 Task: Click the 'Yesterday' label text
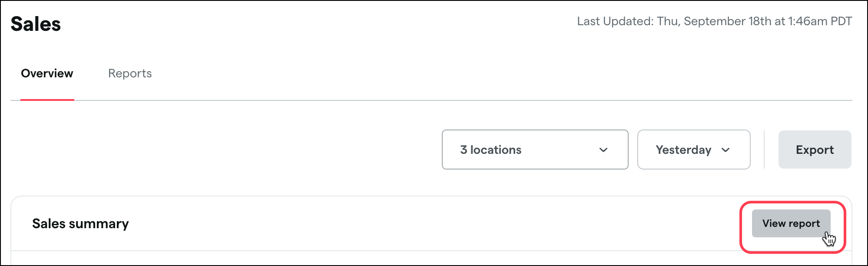683,150
